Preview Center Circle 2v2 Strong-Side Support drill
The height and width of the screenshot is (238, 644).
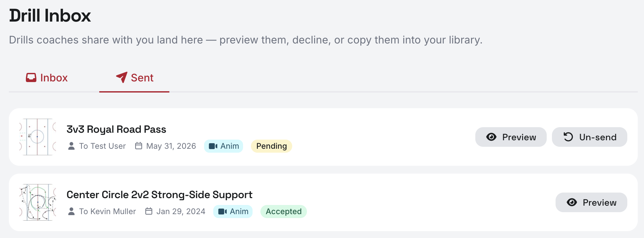tap(591, 202)
